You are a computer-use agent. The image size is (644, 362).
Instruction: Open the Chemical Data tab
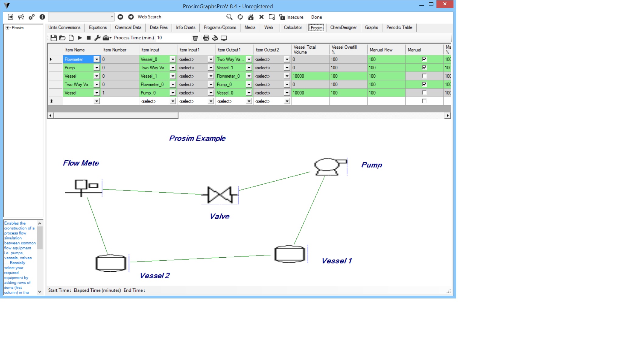tap(128, 27)
